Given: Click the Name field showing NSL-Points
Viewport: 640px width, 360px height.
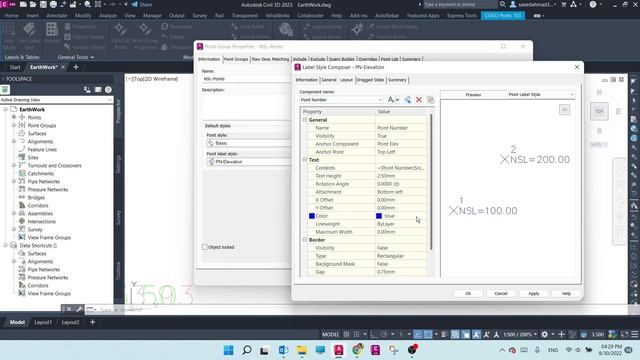Looking at the screenshot, I should (246, 79).
